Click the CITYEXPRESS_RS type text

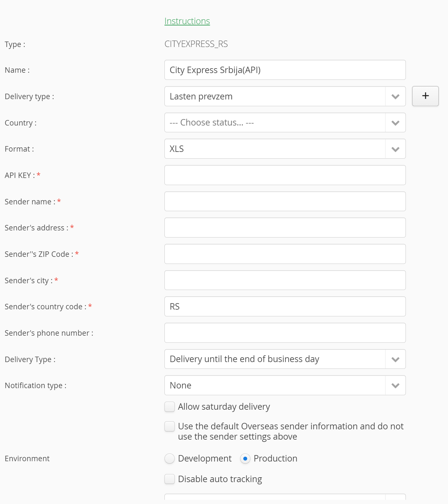pyautogui.click(x=196, y=44)
